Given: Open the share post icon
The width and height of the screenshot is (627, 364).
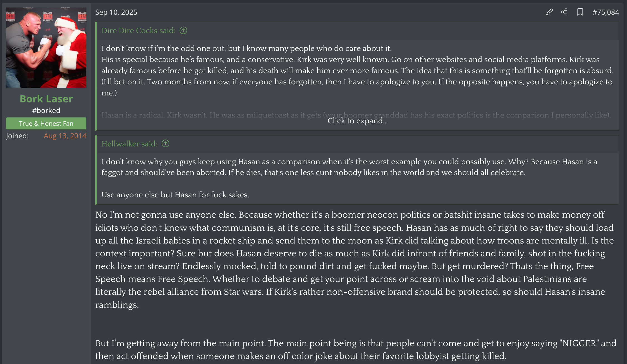Looking at the screenshot, I should click(564, 12).
